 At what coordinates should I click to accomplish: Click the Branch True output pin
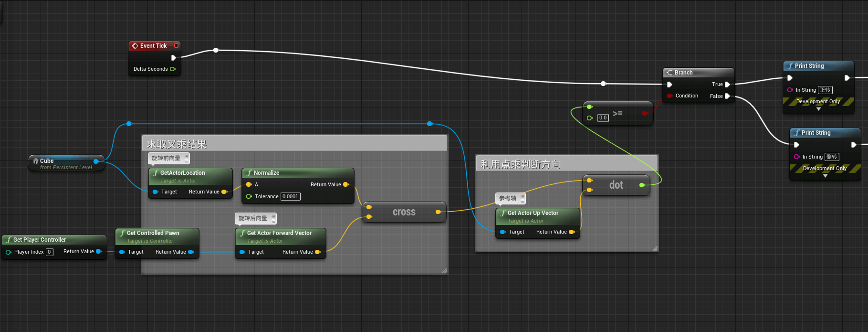(727, 84)
